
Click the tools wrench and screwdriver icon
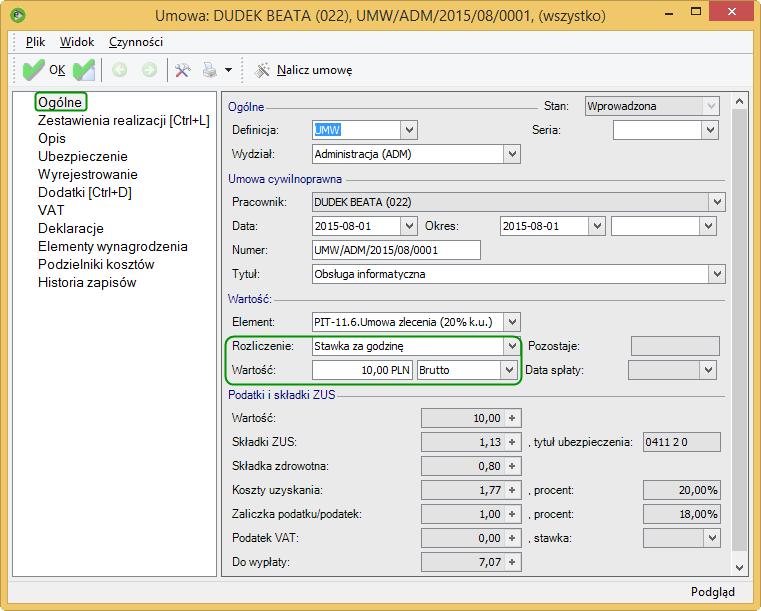(x=182, y=70)
